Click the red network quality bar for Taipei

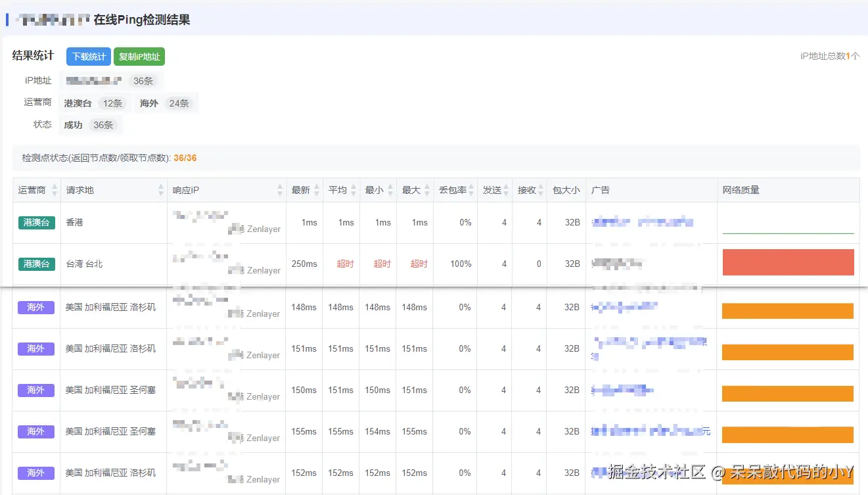tap(787, 262)
